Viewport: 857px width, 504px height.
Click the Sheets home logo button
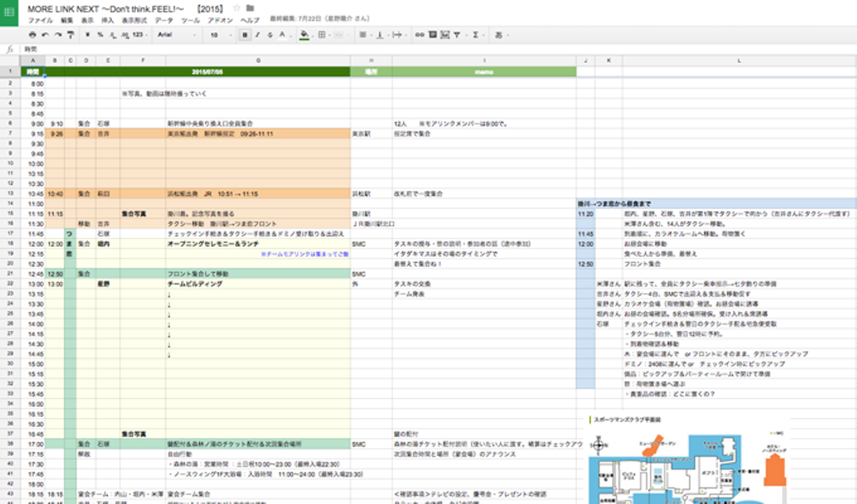(10, 12)
